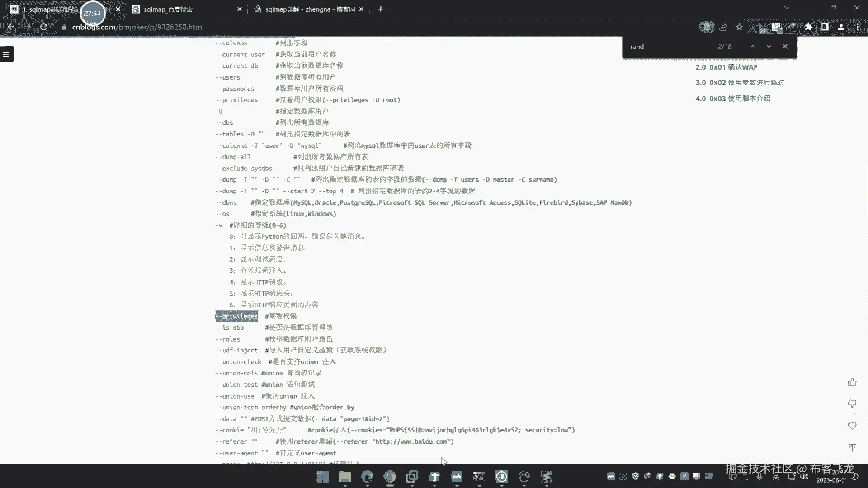Open the Chrome three-dot menu

(x=857, y=27)
